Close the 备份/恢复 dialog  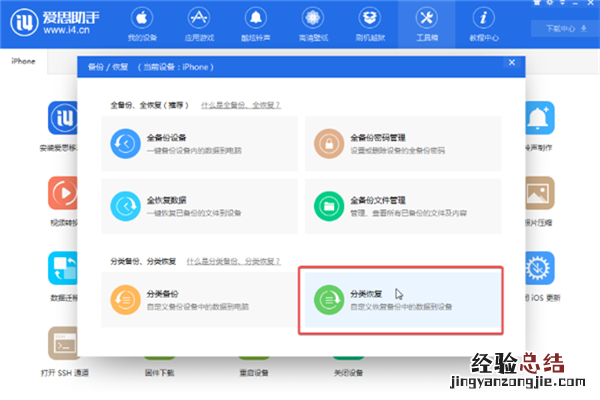coord(512,63)
